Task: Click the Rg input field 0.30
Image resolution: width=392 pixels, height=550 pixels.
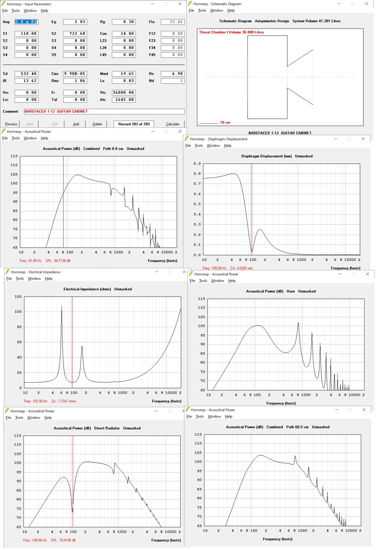Action: (124, 22)
